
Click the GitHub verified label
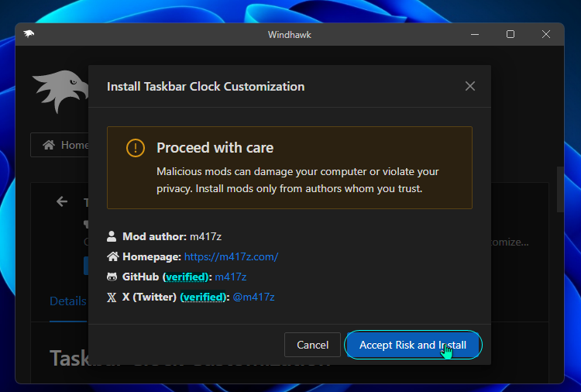tap(186, 277)
